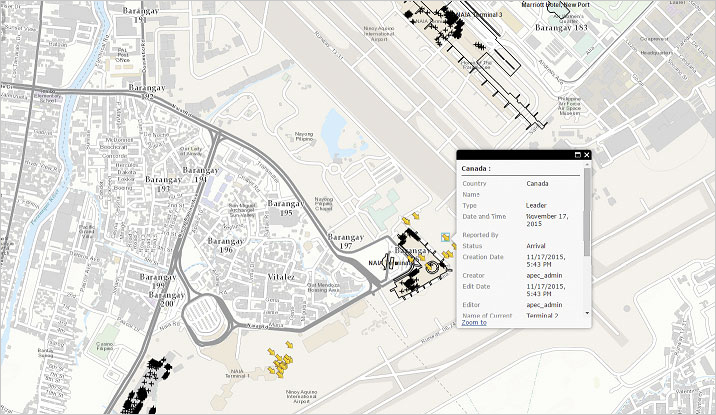The height and width of the screenshot is (415, 716).
Task: Click the popup's vertical scrollbar thumb
Action: coord(587,213)
